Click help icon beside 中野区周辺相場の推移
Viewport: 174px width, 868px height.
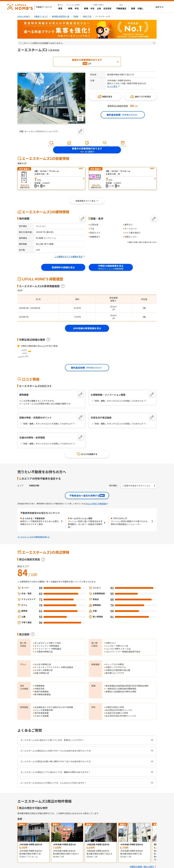pos(48,340)
